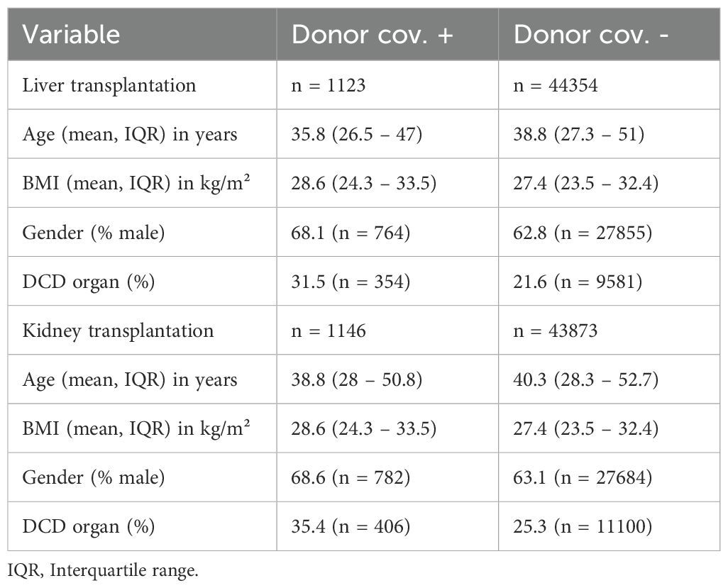Select the cell 35.4 (n = 406)
This screenshot has width=728, height=588.
coord(351,527)
